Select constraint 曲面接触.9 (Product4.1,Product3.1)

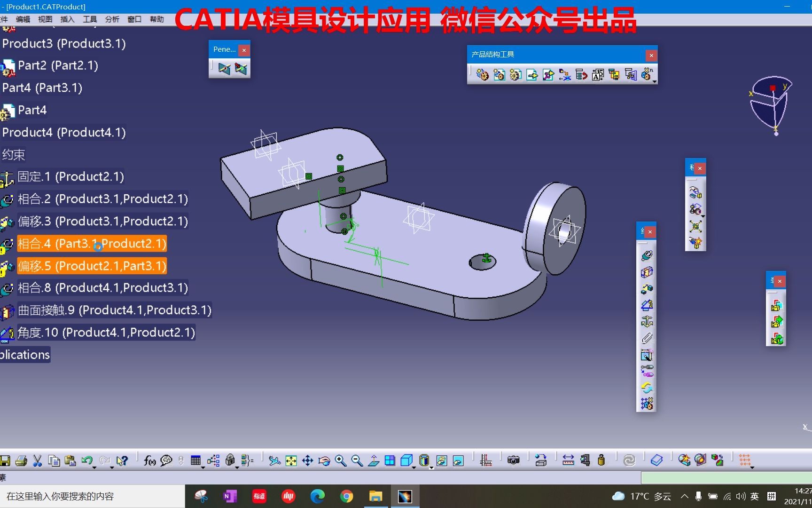tap(114, 310)
